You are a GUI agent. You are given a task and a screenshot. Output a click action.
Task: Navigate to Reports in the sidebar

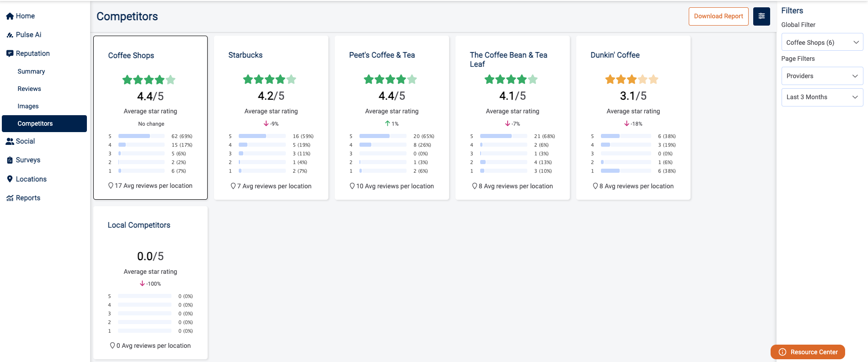(x=28, y=198)
